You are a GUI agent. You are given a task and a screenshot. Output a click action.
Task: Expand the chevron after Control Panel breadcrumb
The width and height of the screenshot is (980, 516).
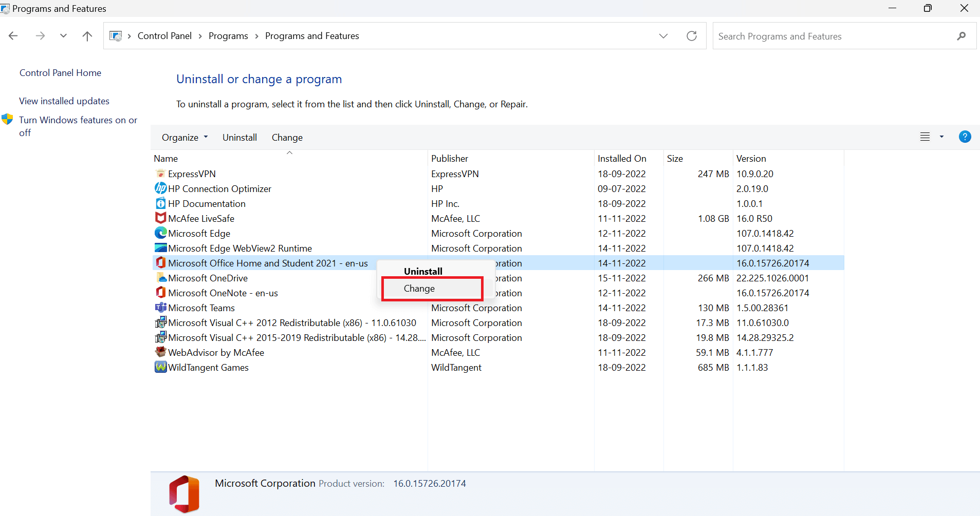click(x=200, y=36)
